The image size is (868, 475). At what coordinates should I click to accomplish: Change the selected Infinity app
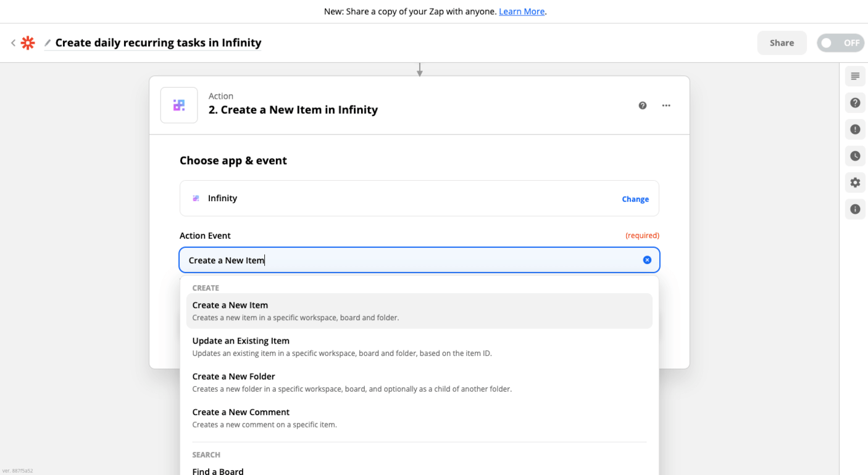coord(635,199)
